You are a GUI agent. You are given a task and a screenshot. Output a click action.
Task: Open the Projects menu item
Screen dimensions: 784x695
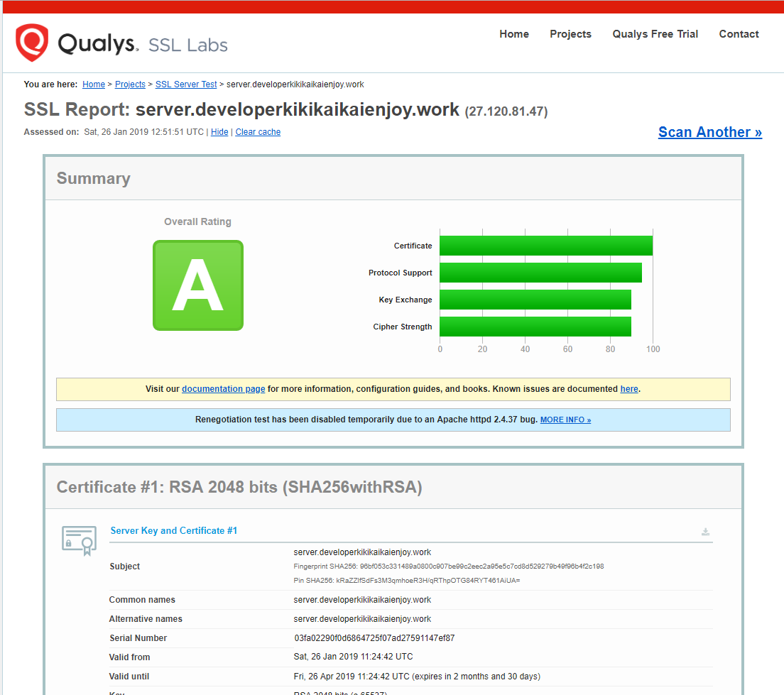point(570,34)
